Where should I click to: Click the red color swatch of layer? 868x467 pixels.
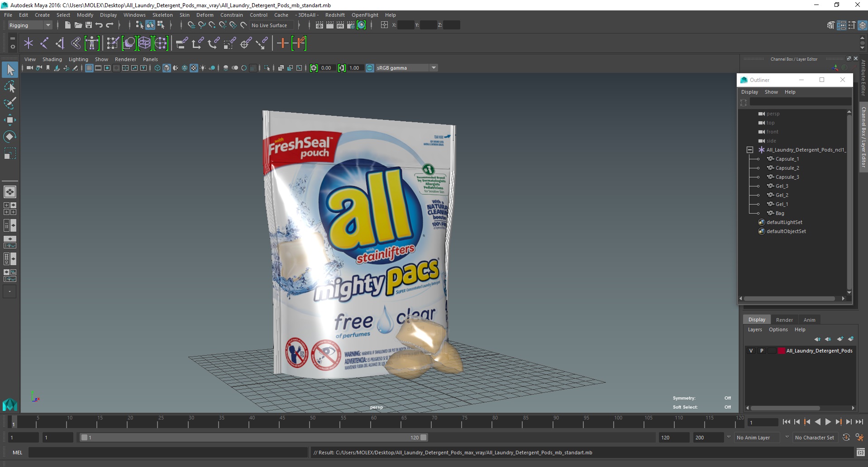coord(781,351)
